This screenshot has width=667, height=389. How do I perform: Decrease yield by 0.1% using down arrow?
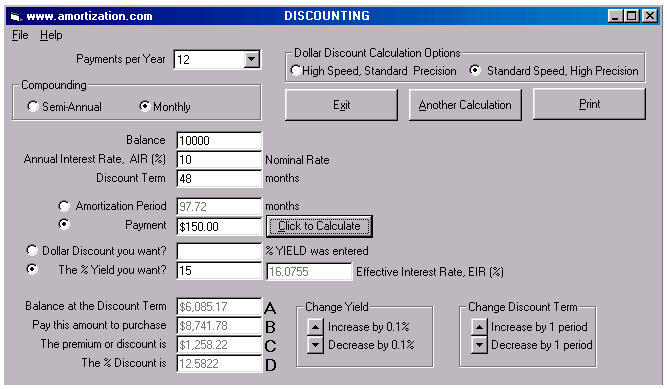click(315, 345)
